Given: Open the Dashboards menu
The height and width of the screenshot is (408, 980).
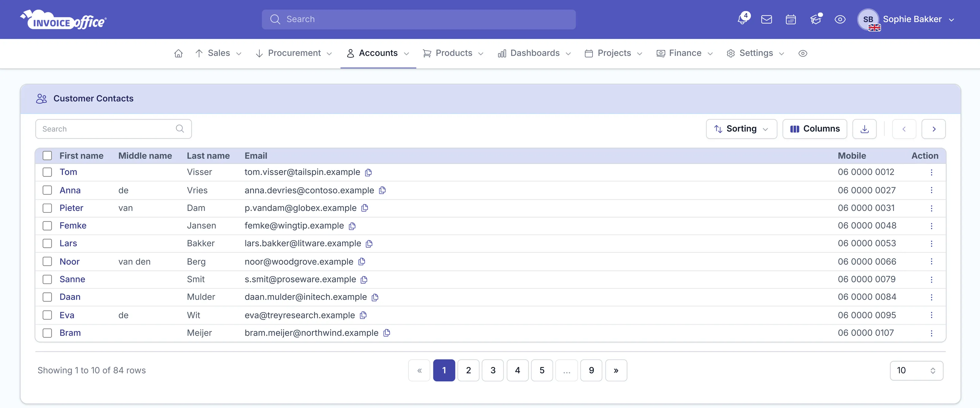Looking at the screenshot, I should click(x=534, y=53).
